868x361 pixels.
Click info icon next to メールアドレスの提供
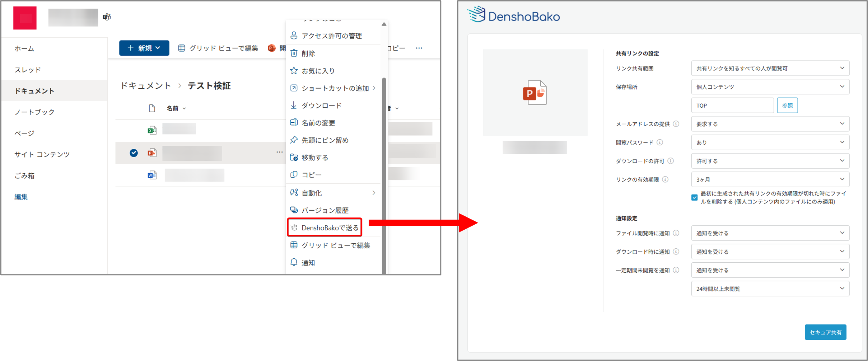click(x=676, y=124)
